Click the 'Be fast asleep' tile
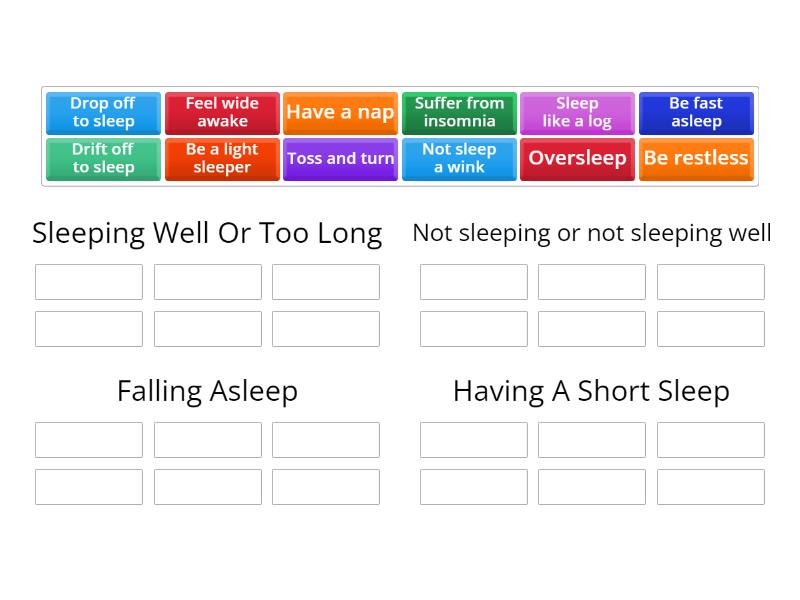800x600 pixels. click(696, 113)
